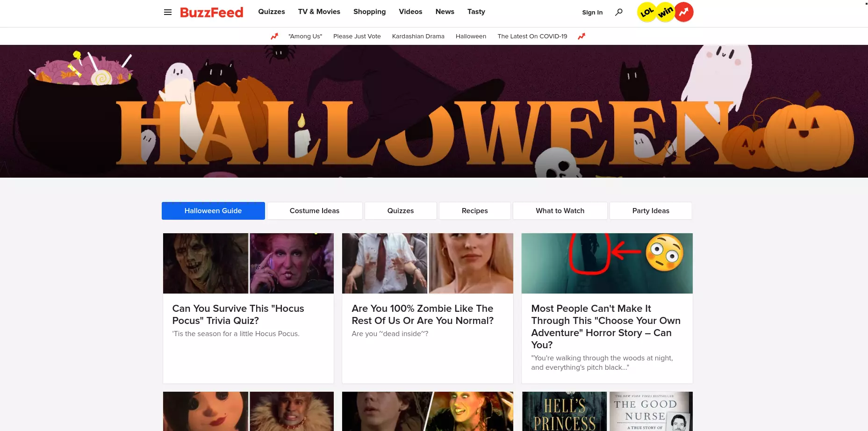Screen dimensions: 868x431
Task: Open the doll and fur-coat character thumbnail
Action: [248, 411]
